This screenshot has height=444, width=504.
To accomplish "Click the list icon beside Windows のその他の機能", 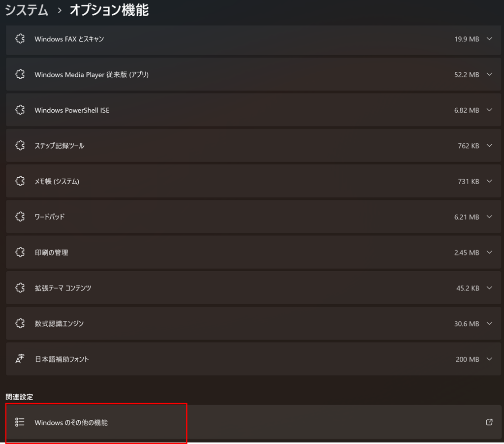I will pyautogui.click(x=20, y=422).
